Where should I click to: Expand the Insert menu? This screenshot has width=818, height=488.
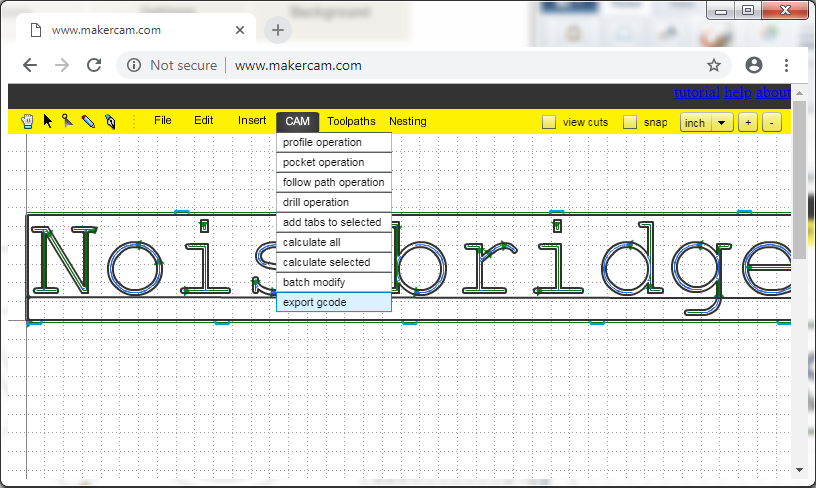click(x=252, y=121)
